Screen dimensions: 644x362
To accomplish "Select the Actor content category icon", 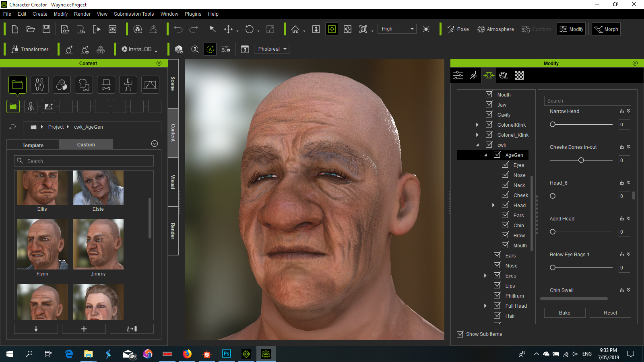I will click(39, 84).
